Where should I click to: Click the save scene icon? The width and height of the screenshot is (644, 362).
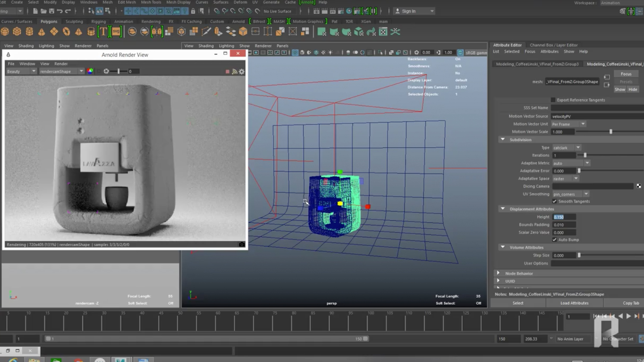pyautogui.click(x=51, y=11)
